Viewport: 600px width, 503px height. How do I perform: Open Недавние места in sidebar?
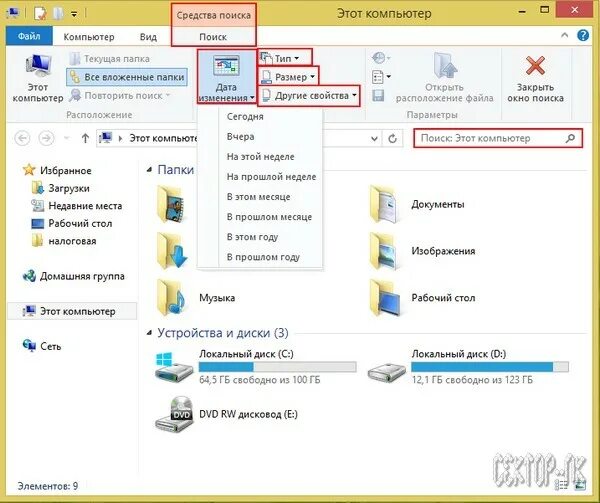pyautogui.click(x=77, y=206)
